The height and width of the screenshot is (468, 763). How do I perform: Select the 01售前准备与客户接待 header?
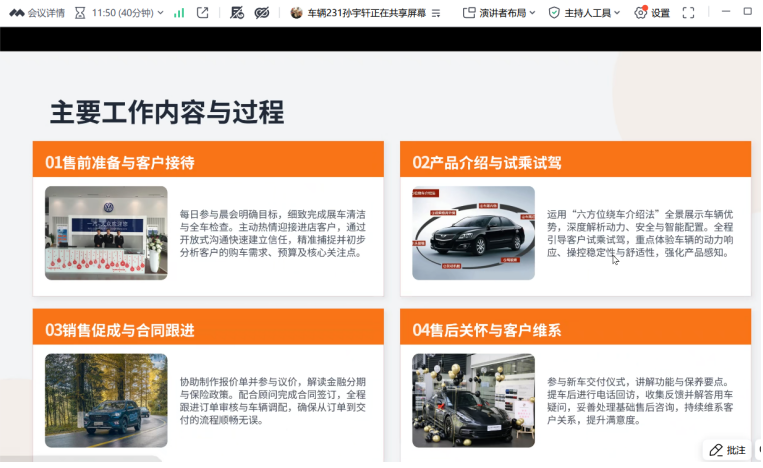tap(208, 159)
